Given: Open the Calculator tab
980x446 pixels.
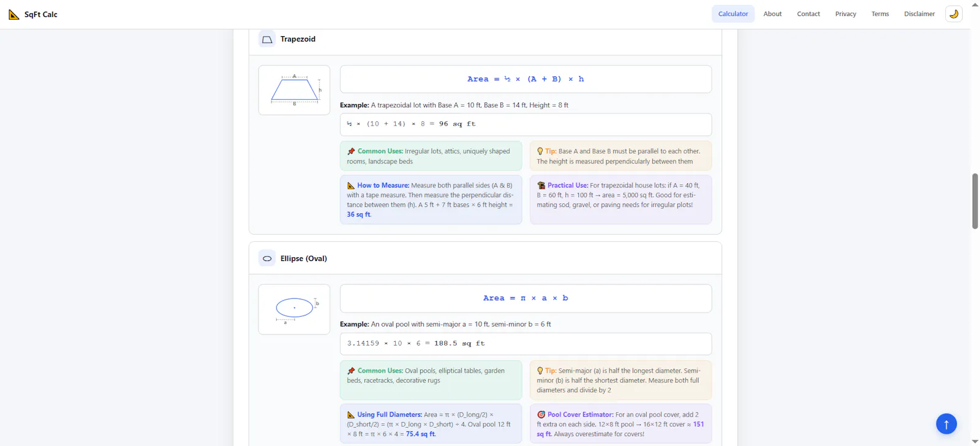Looking at the screenshot, I should [x=733, y=13].
